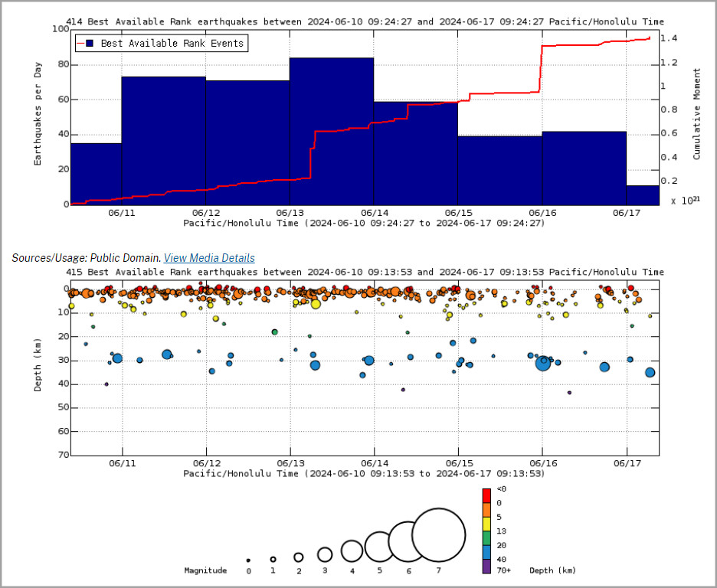This screenshot has width=717, height=588.
Task: Click the '414 Best Available Rank earthquakes' title
Action: click(x=365, y=21)
